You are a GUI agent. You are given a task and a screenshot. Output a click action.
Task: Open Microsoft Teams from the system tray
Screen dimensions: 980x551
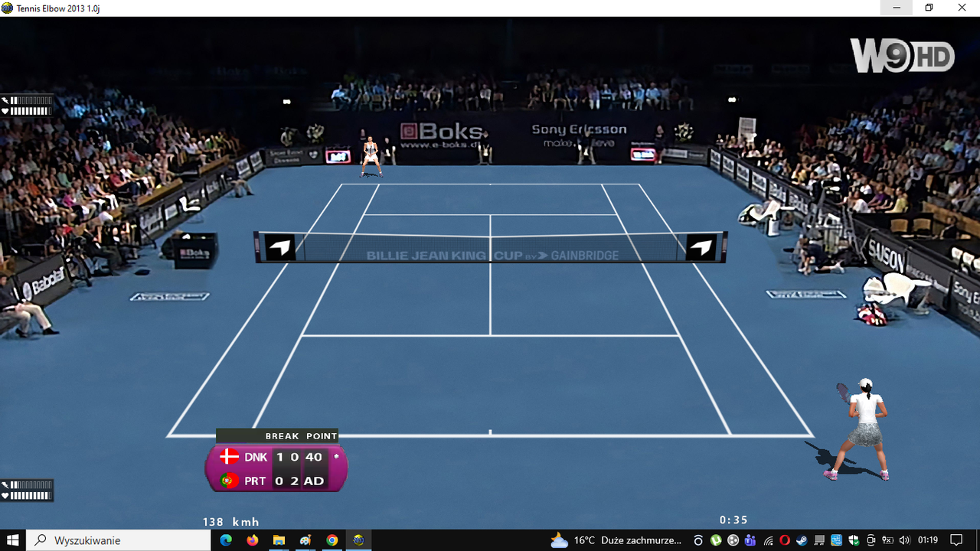point(750,540)
